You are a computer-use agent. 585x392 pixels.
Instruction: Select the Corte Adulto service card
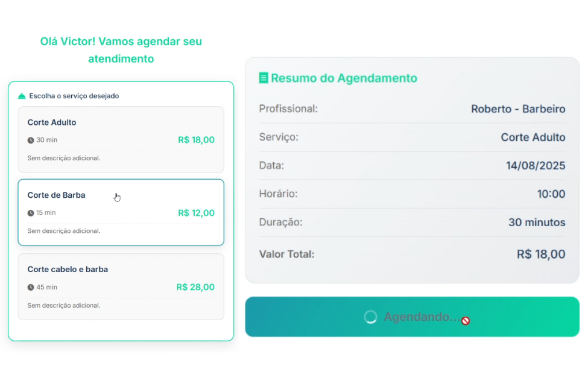coord(121,139)
